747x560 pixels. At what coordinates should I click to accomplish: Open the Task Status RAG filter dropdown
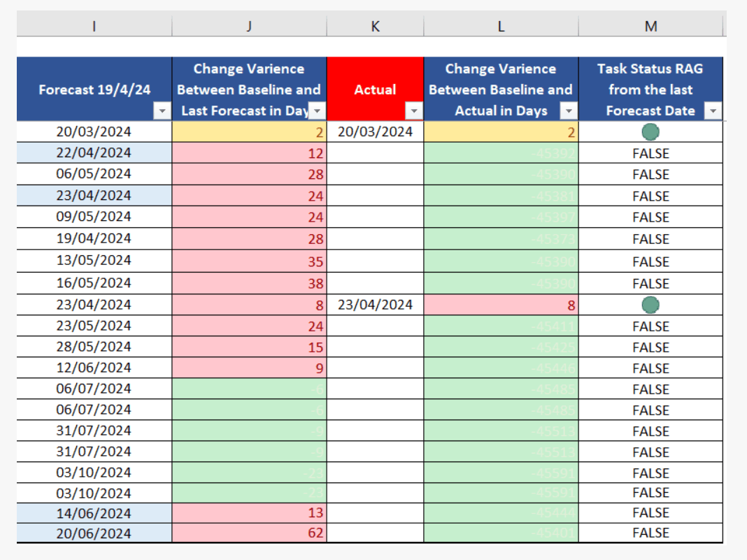pos(713,111)
